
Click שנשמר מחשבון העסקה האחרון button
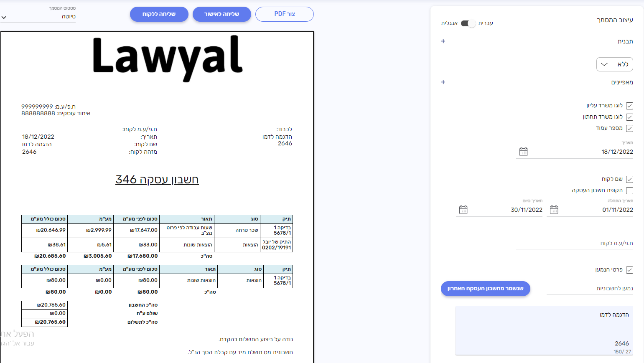(x=485, y=289)
